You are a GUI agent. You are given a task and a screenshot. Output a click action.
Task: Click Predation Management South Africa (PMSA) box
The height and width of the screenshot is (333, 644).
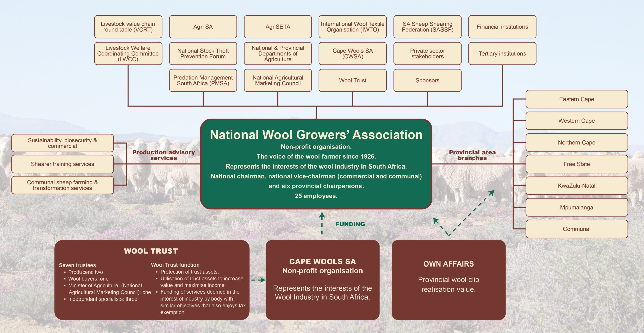click(x=203, y=80)
